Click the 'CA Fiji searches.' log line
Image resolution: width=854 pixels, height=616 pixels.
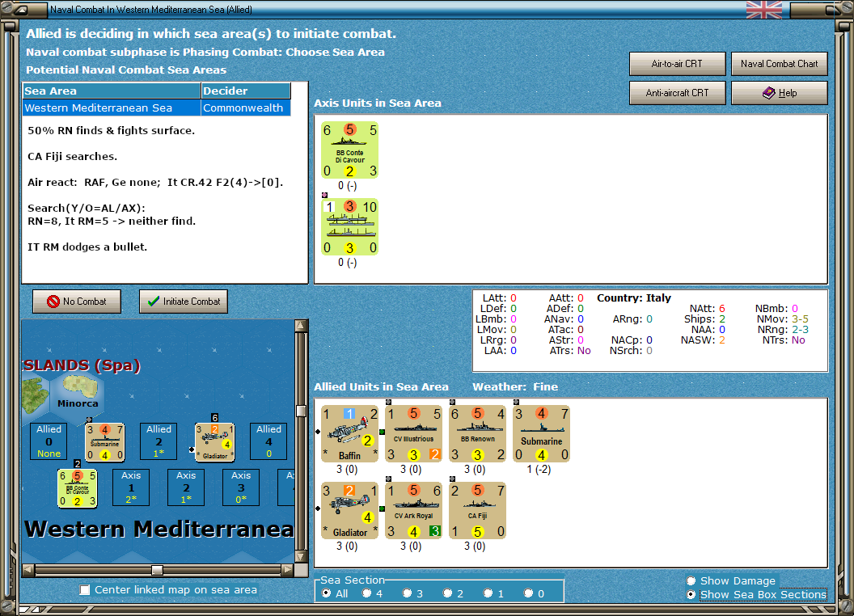coord(73,156)
